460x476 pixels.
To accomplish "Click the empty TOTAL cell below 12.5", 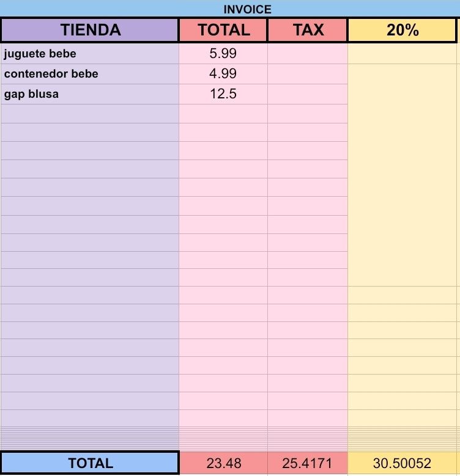I will [223, 114].
